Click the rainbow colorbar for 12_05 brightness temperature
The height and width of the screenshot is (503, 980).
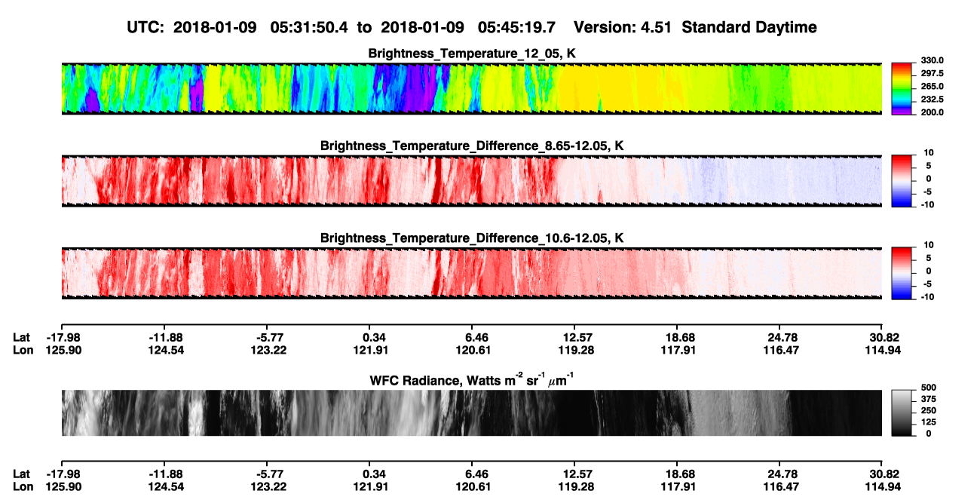coord(902,88)
